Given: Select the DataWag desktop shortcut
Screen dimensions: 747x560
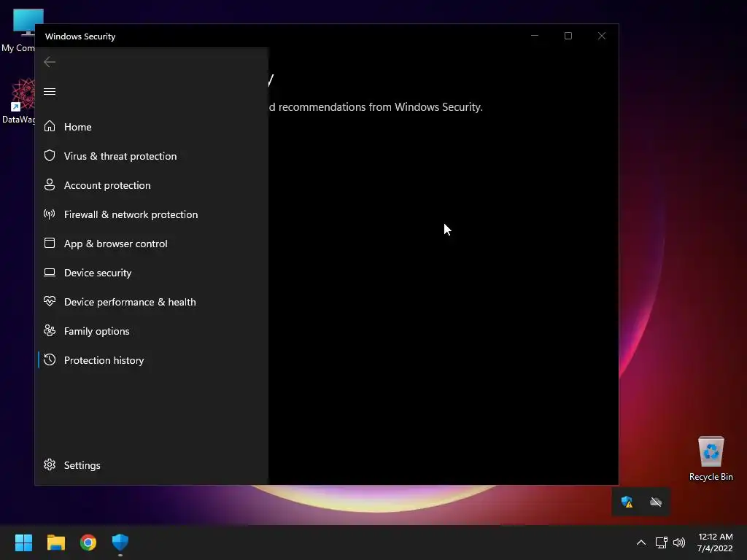Looking at the screenshot, I should pyautogui.click(x=19, y=101).
